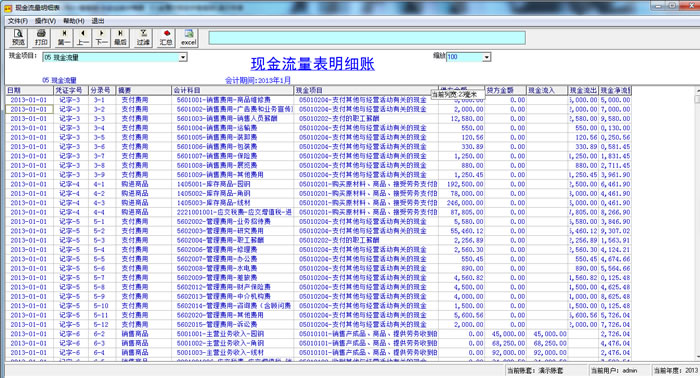Click the 日期 column header
This screenshot has height=378, width=700.
pyautogui.click(x=29, y=90)
